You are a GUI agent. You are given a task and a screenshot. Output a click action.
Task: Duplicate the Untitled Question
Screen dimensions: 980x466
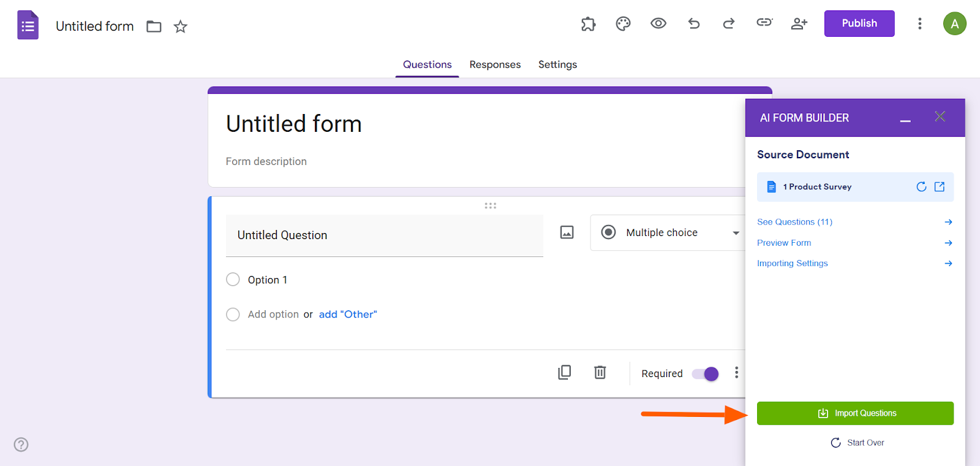pos(565,372)
